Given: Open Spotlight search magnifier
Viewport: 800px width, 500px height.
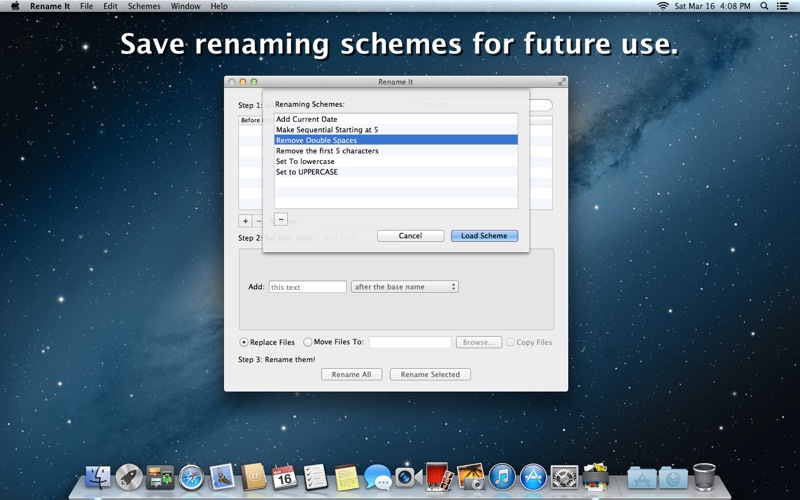Looking at the screenshot, I should point(764,6).
